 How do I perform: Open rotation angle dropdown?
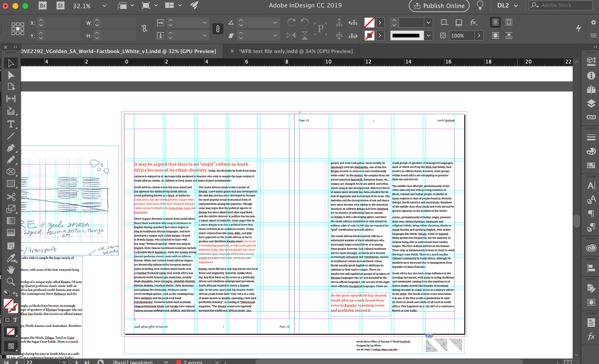[275, 22]
